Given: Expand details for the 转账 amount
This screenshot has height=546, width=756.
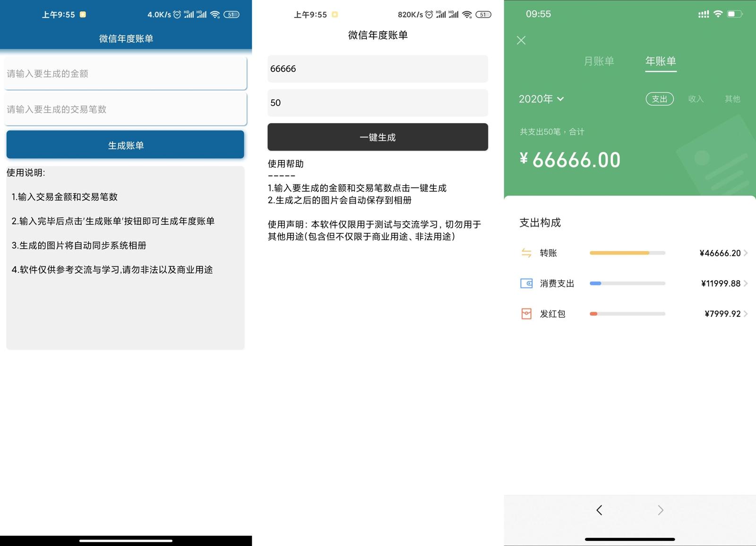Looking at the screenshot, I should point(746,253).
